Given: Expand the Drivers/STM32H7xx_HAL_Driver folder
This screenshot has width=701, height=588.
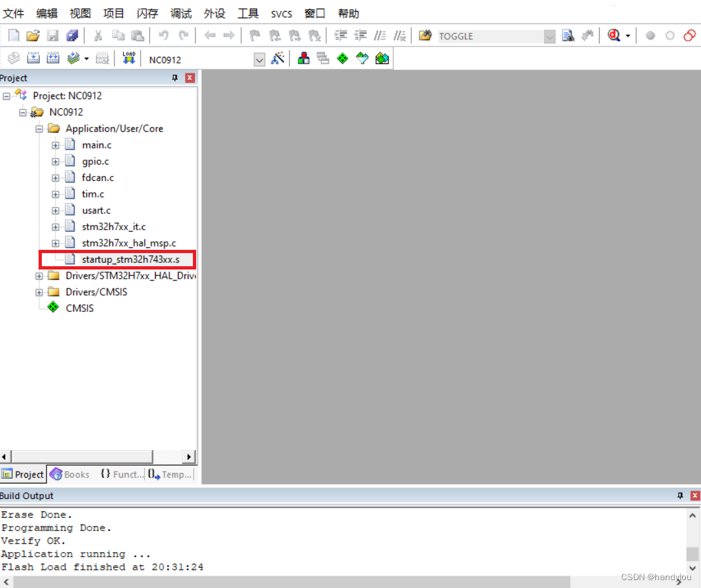Looking at the screenshot, I should pos(39,276).
